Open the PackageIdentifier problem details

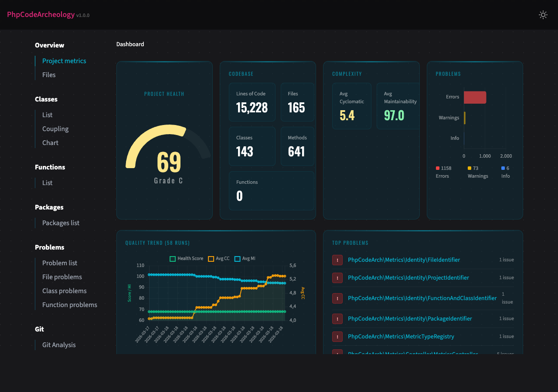tap(410, 318)
